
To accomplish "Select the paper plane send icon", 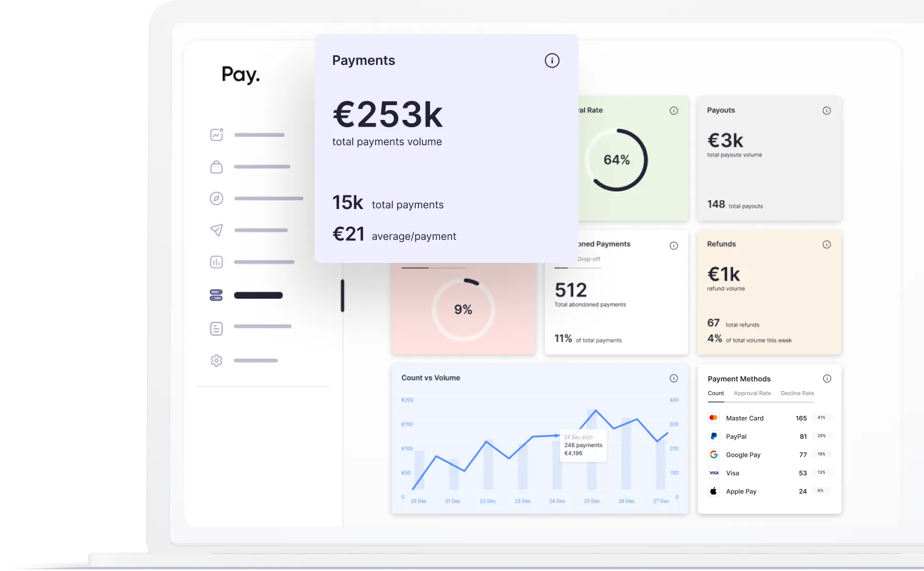I will 216,230.
